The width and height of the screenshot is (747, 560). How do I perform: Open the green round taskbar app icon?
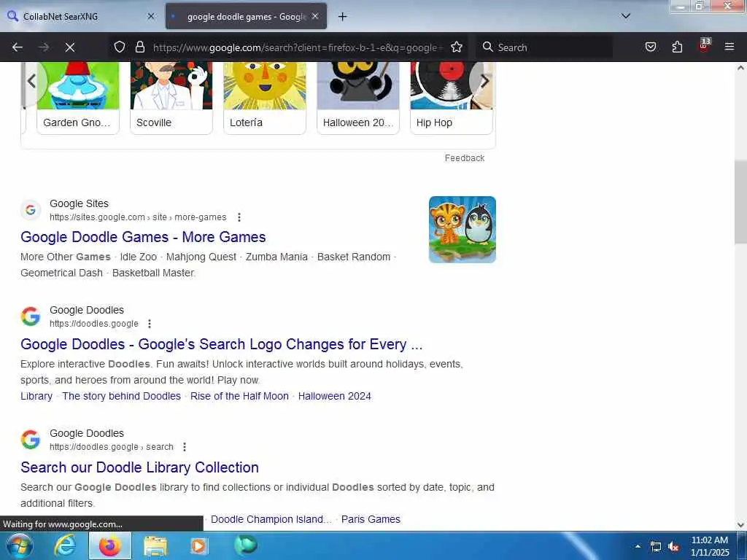[246, 545]
